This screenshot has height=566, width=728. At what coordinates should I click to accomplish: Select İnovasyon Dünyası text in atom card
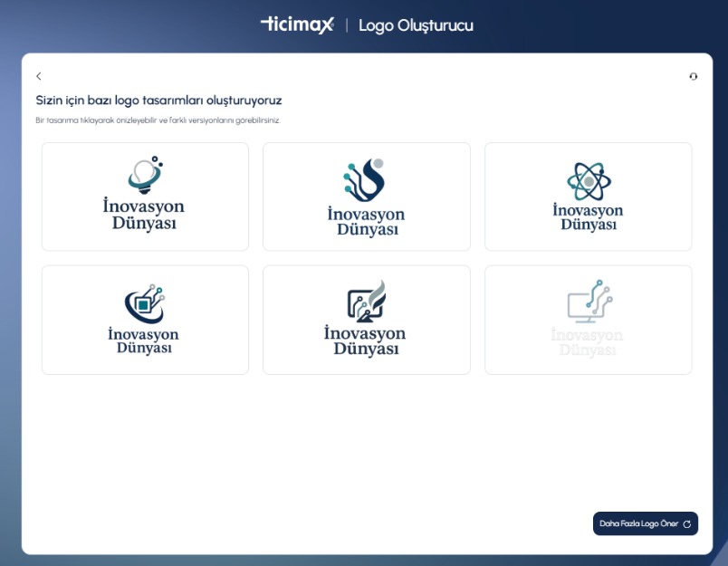coord(588,217)
